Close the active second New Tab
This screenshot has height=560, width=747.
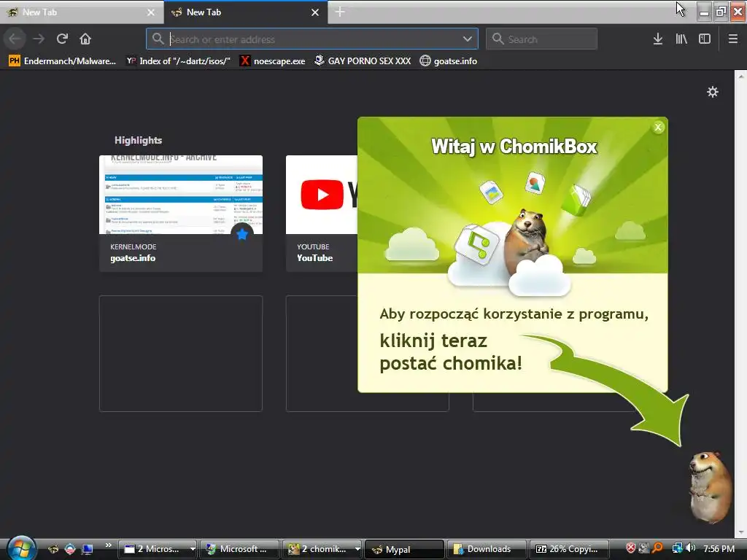(315, 12)
